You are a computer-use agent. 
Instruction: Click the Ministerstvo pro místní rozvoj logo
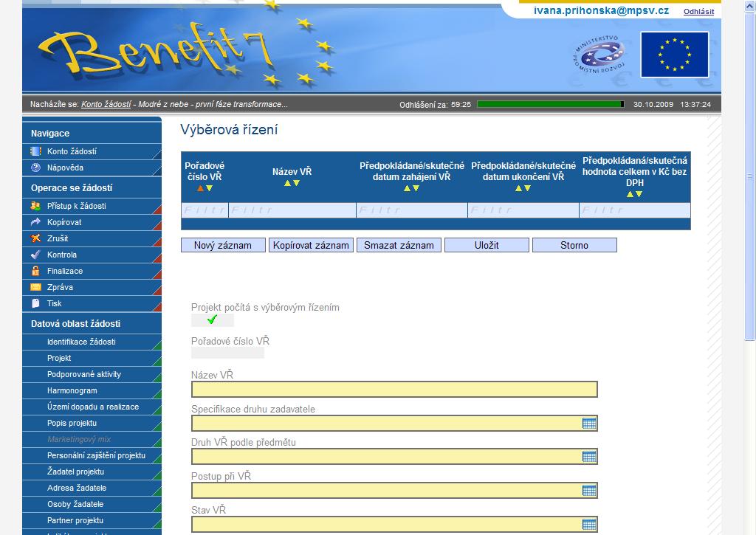599,55
